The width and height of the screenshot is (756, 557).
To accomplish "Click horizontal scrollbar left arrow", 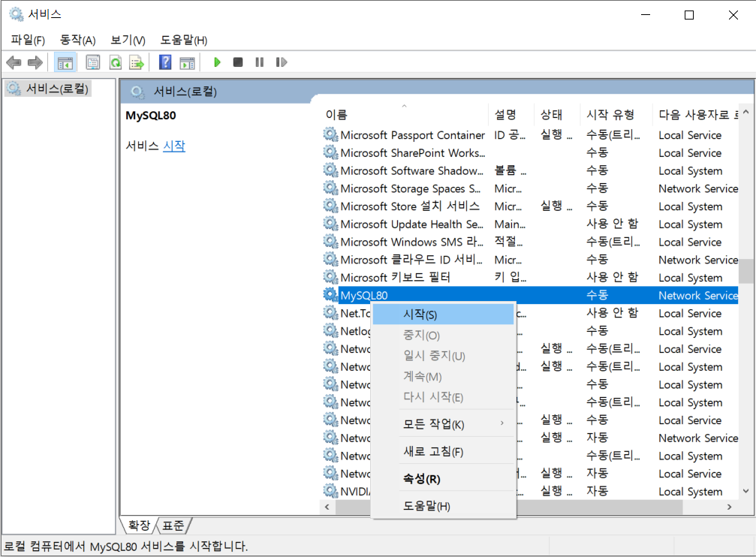I will pyautogui.click(x=327, y=507).
